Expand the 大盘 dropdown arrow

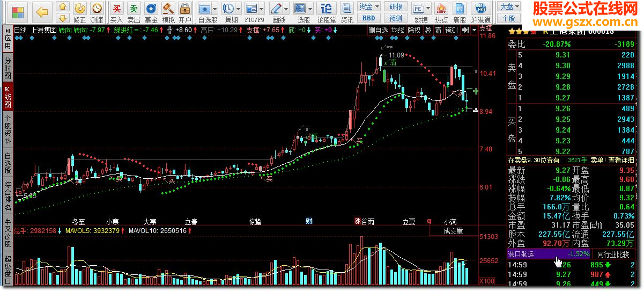point(517,6)
